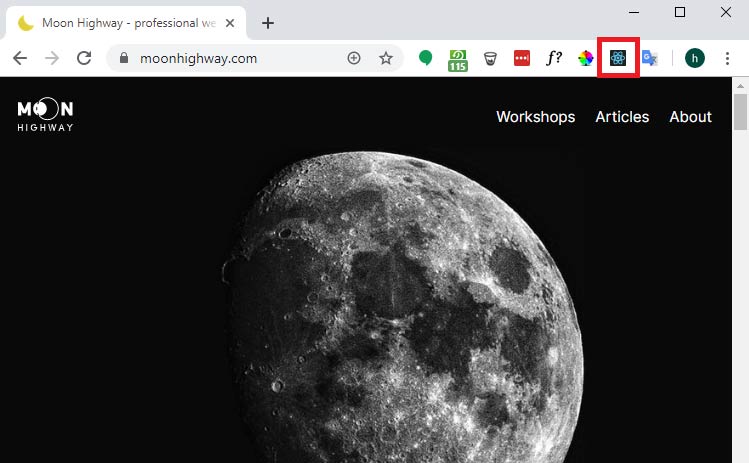Go back to the previous page
The image size is (749, 463).
tap(20, 58)
